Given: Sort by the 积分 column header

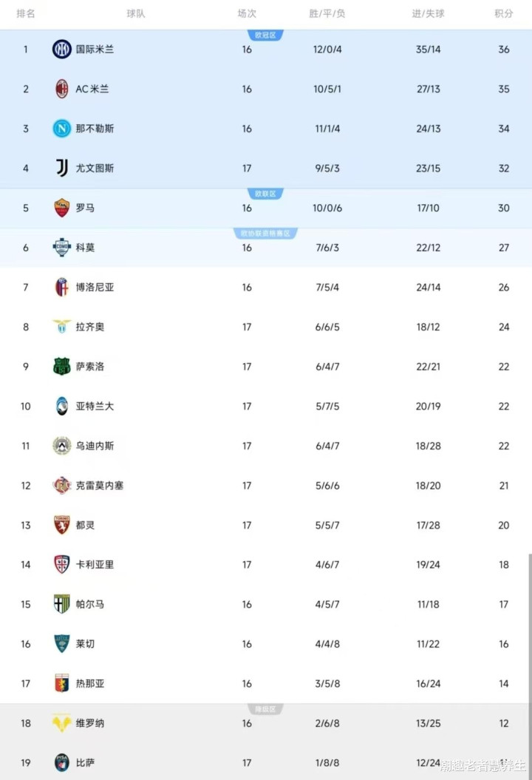Looking at the screenshot, I should point(503,14).
